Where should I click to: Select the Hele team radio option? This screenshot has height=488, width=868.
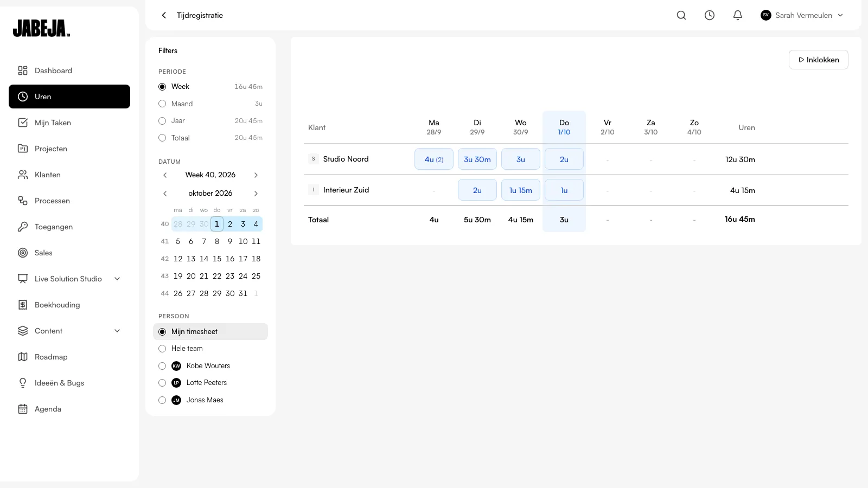[x=162, y=349]
